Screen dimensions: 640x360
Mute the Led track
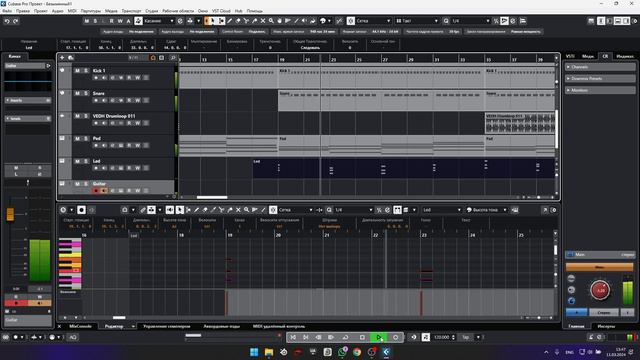click(77, 161)
